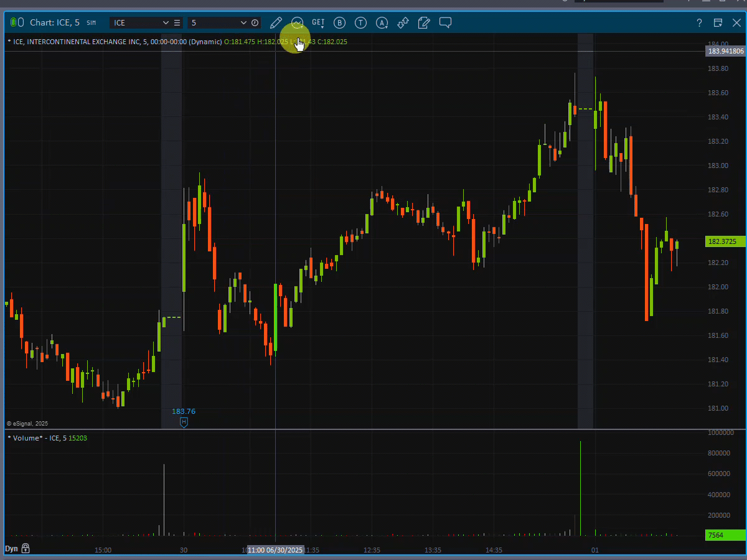Click the SIM mode indicator next to the title
The image size is (747, 560).
point(92,22)
